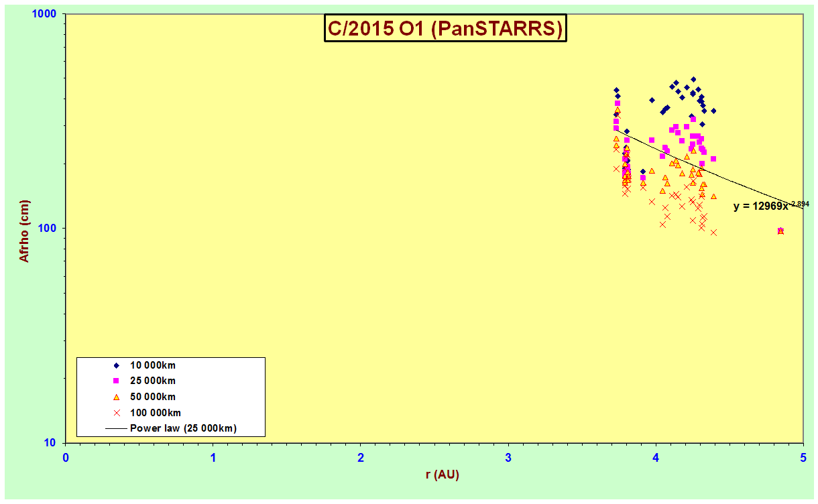This screenshot has height=504, width=818.
Task: Click the x-axis label 2
Action: click(x=361, y=458)
